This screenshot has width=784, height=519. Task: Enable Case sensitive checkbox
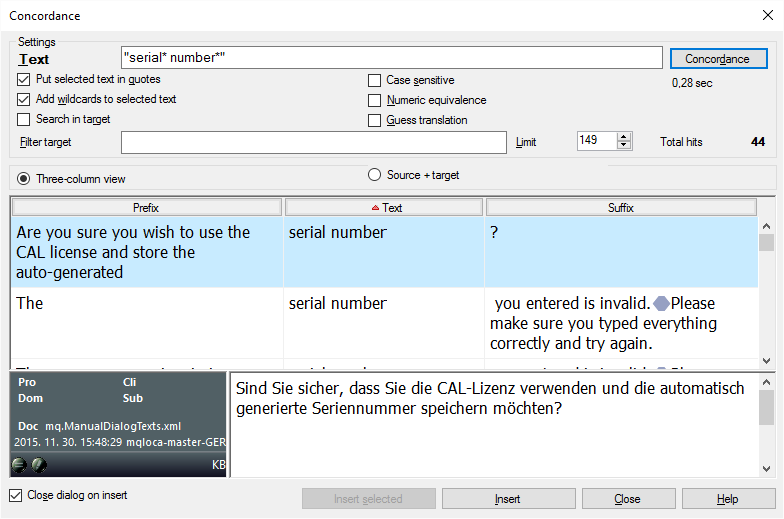(x=374, y=80)
